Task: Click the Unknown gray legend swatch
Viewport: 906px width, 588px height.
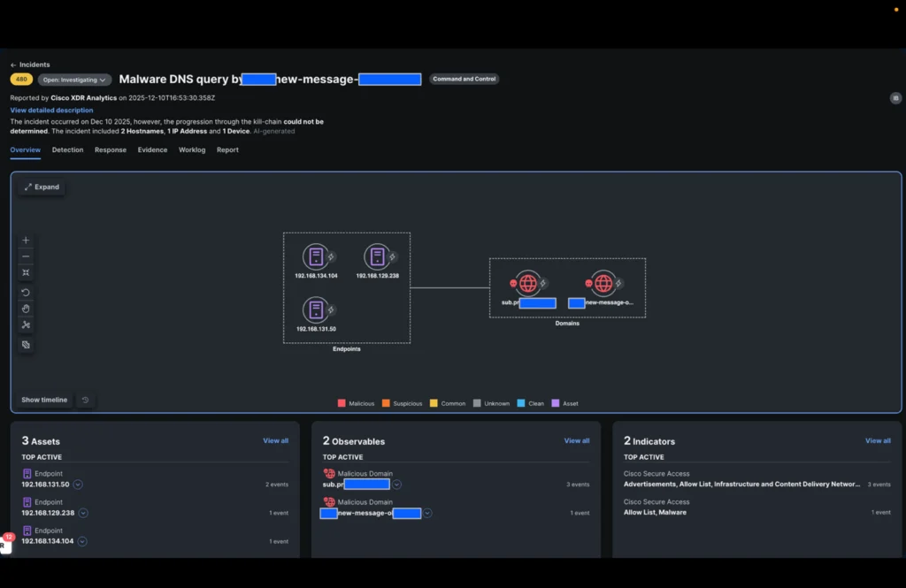Action: [477, 403]
